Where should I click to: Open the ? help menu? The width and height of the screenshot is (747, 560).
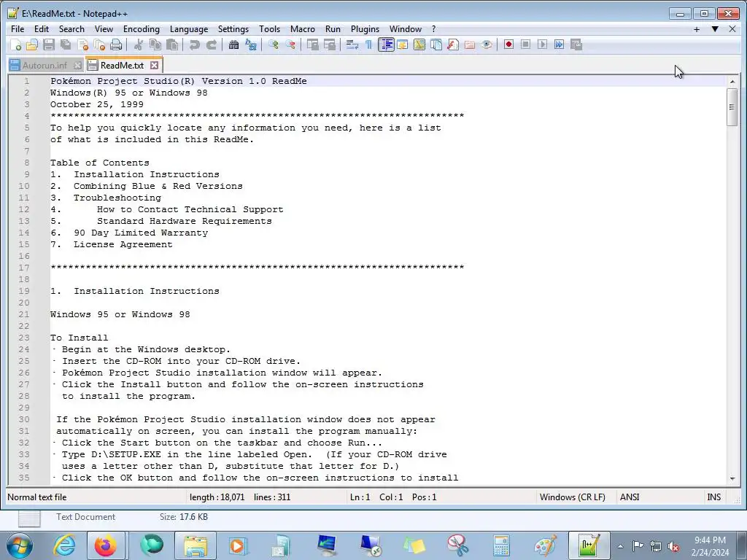pos(433,29)
